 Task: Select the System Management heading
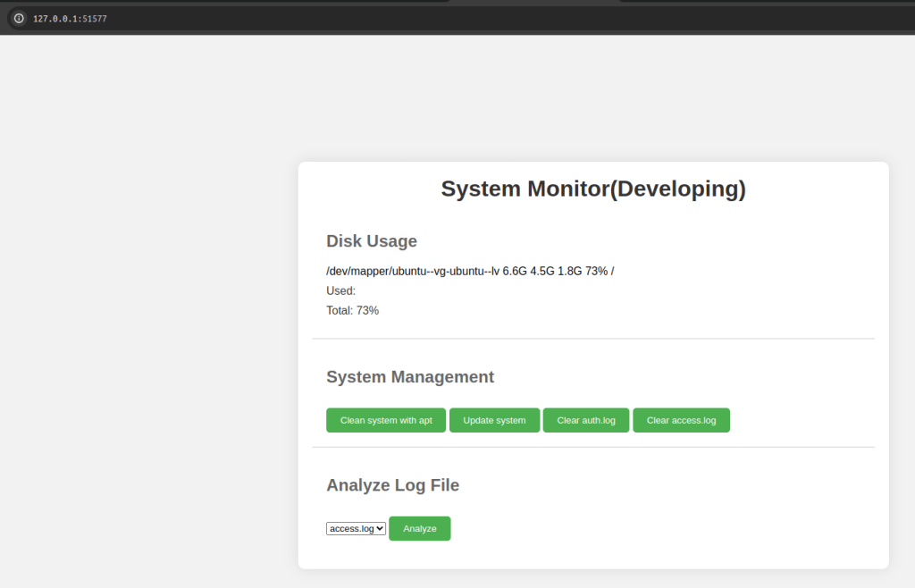click(x=410, y=377)
